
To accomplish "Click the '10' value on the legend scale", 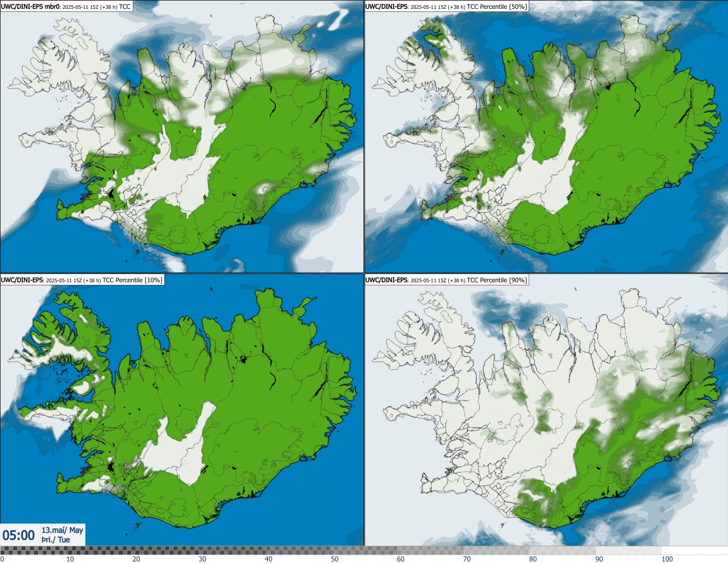I will click(x=70, y=559).
